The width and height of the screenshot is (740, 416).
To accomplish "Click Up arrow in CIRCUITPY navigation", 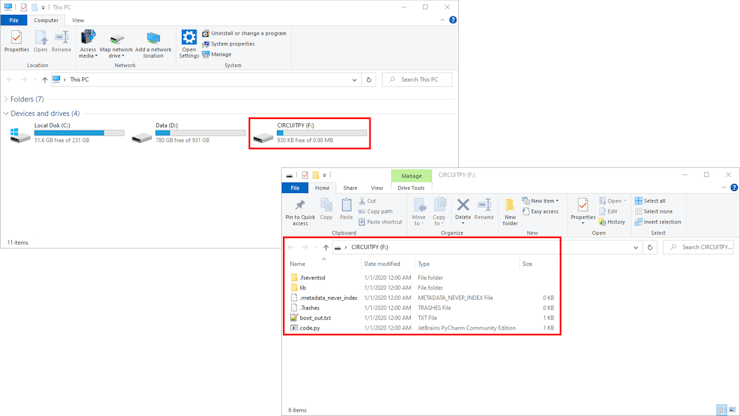I will 326,247.
